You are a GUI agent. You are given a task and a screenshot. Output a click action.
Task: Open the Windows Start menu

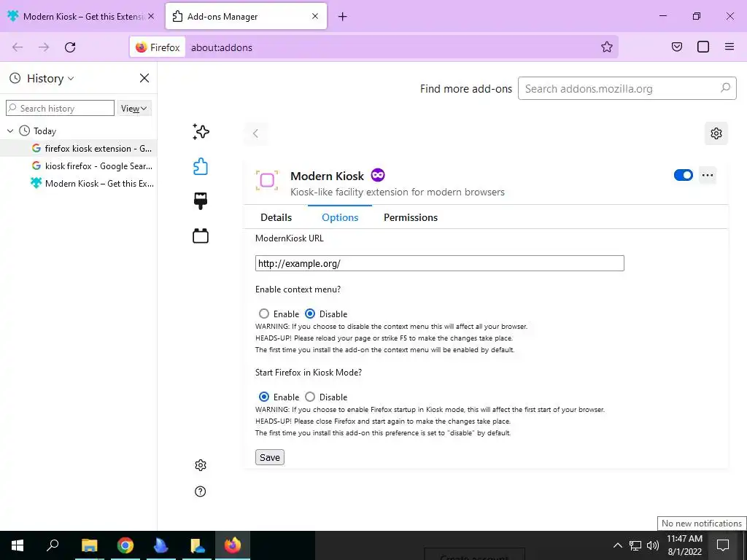pos(18,545)
